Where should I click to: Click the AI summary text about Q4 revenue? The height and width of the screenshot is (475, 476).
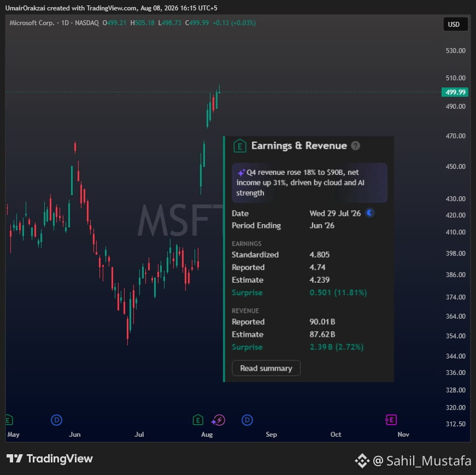pyautogui.click(x=301, y=183)
